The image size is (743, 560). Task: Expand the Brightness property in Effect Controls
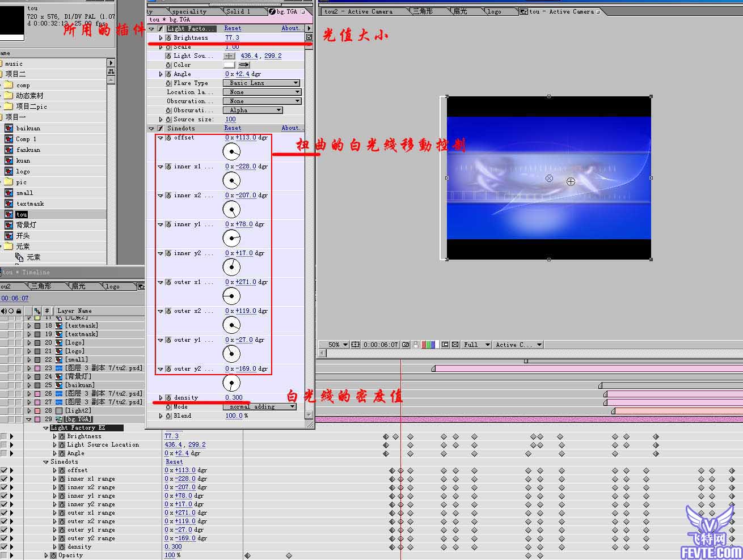pos(161,38)
